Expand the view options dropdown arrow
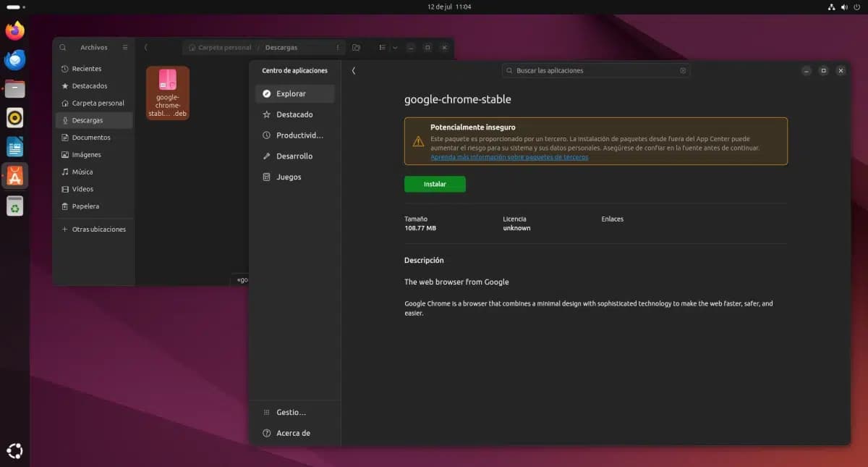Screen dimensions: 868x467 pos(395,48)
